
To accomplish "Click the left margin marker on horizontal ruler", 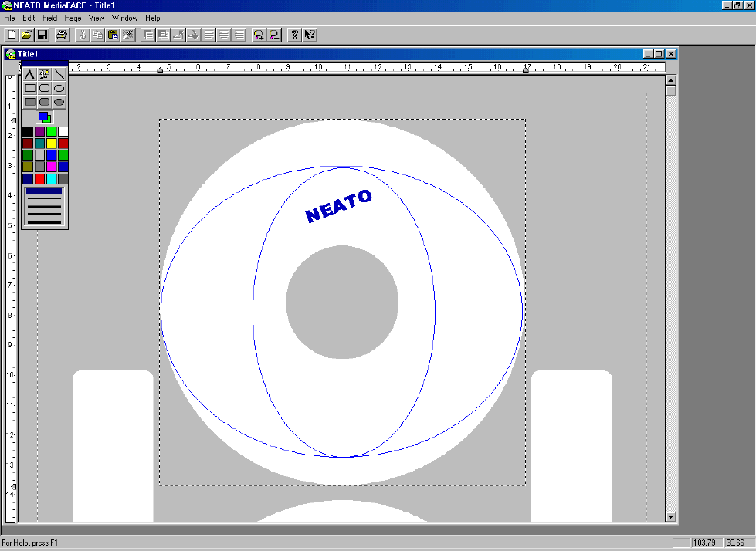I will (160, 69).
